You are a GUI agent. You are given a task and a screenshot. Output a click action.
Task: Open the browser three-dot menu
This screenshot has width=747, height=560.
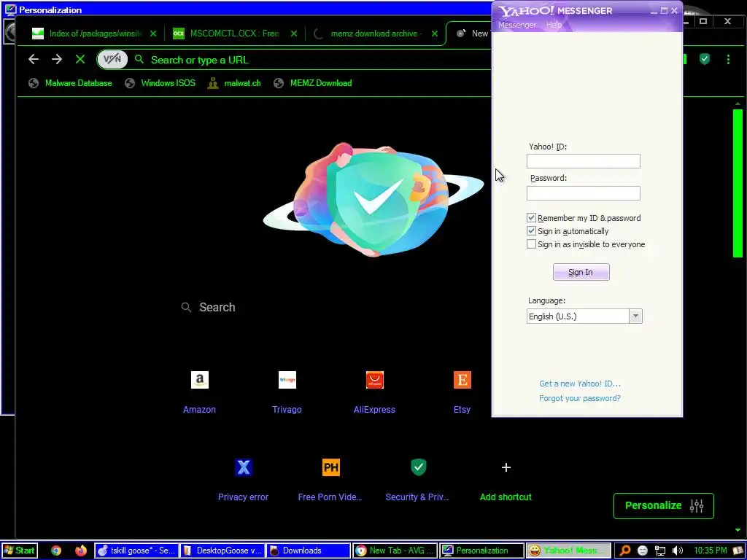click(728, 59)
